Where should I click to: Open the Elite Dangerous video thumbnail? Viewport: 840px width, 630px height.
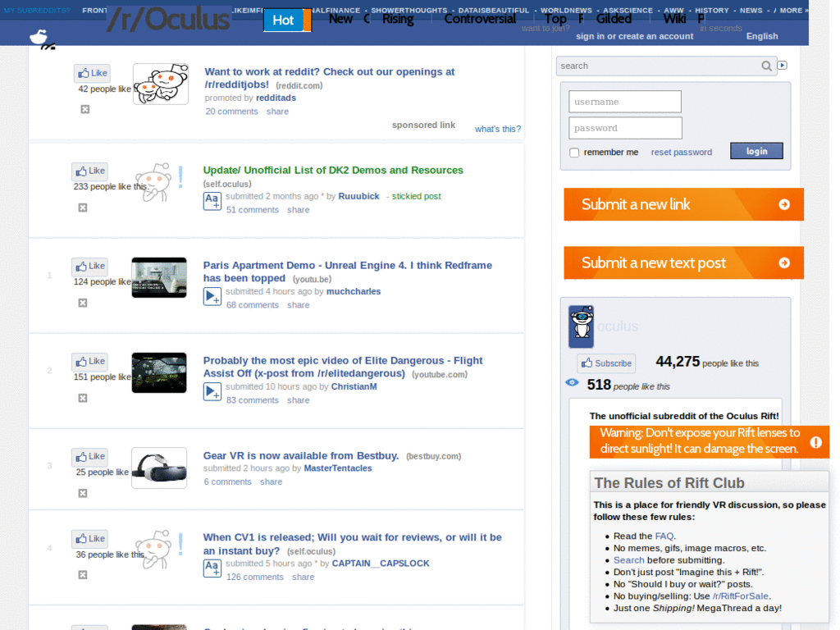(x=159, y=373)
